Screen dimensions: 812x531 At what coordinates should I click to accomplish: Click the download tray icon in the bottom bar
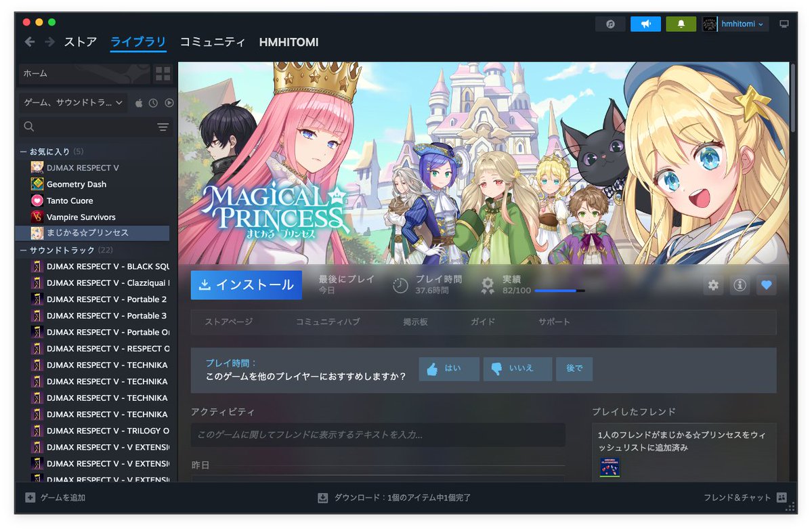[x=322, y=497]
